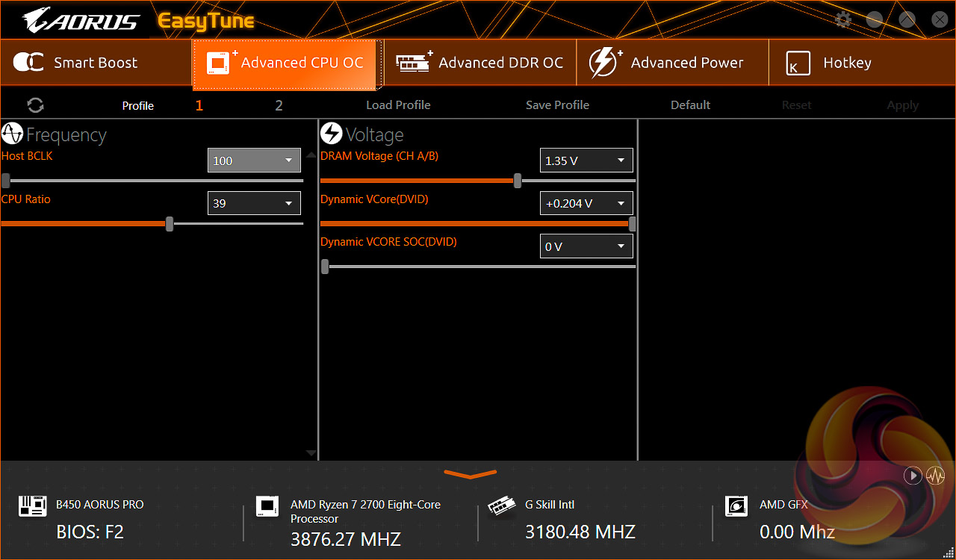This screenshot has height=560, width=956.
Task: Click the Dynamic VCORE SOC(DVID) label
Action: click(388, 242)
